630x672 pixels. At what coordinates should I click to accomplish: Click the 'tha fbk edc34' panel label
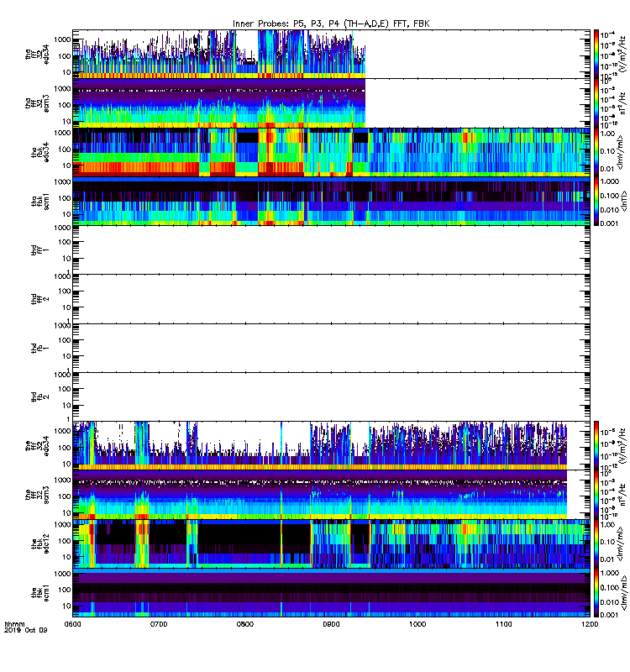tap(40, 152)
